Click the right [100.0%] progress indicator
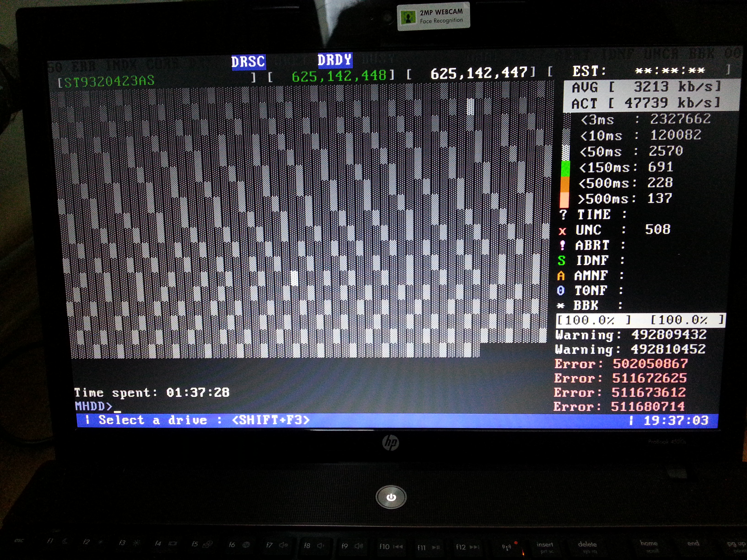747x560 pixels. coord(687,320)
